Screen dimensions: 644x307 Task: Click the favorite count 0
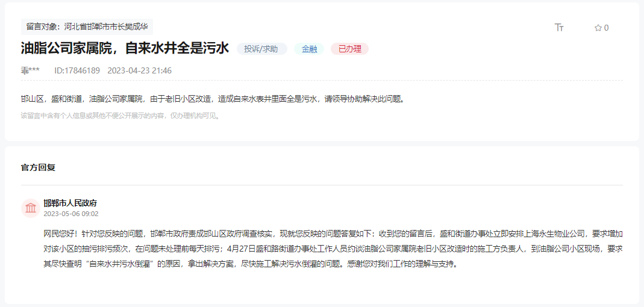tap(606, 28)
